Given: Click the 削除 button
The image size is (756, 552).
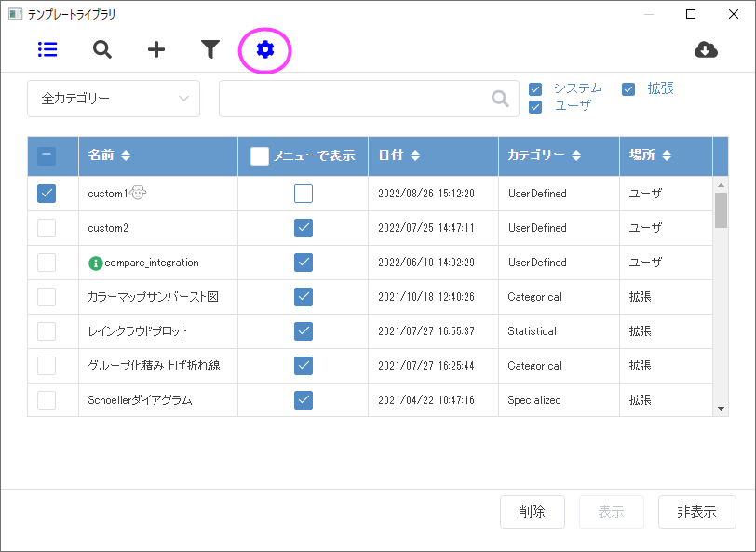Looking at the screenshot, I should 533,512.
